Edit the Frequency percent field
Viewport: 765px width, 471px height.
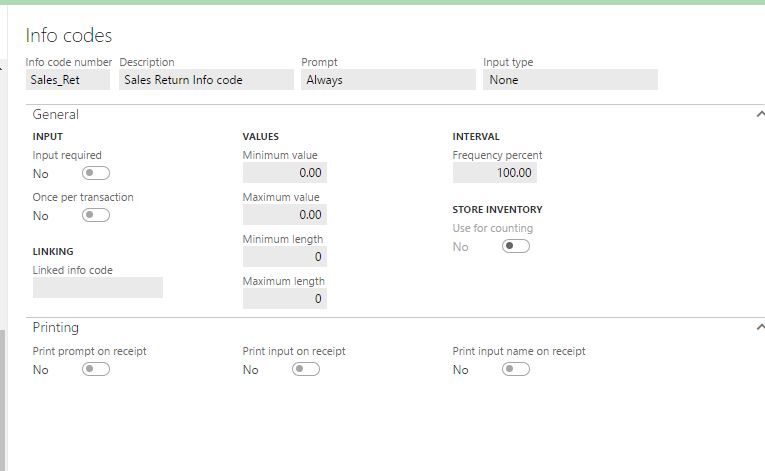coord(494,173)
